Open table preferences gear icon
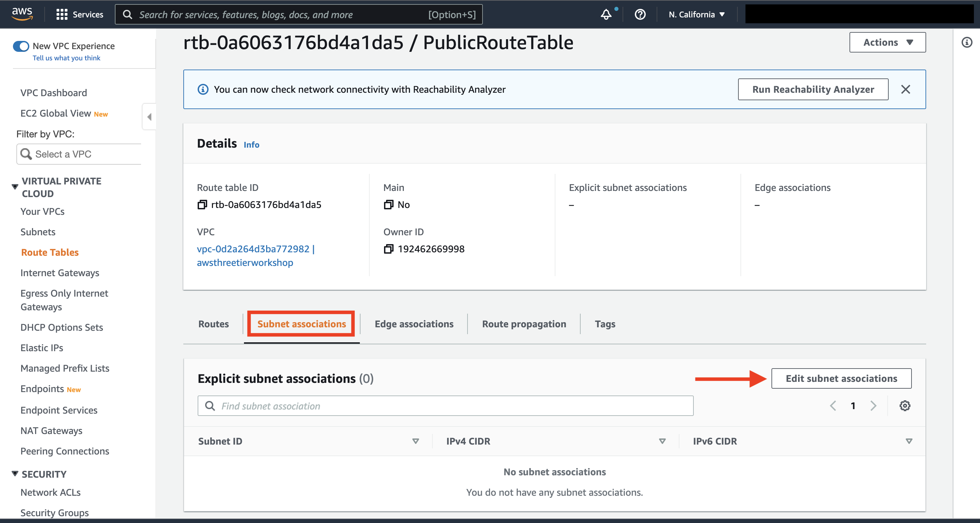980x523 pixels. [905, 406]
